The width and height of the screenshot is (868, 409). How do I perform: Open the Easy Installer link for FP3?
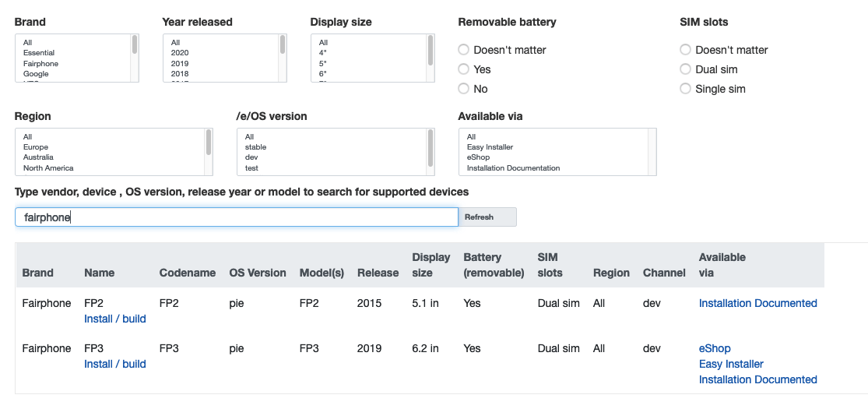[731, 364]
